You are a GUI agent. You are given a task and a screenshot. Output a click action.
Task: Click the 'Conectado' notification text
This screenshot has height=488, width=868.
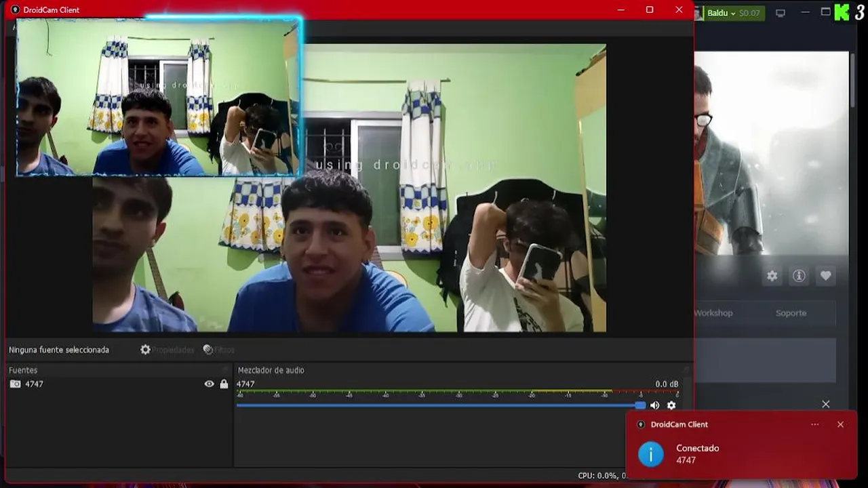(x=697, y=448)
